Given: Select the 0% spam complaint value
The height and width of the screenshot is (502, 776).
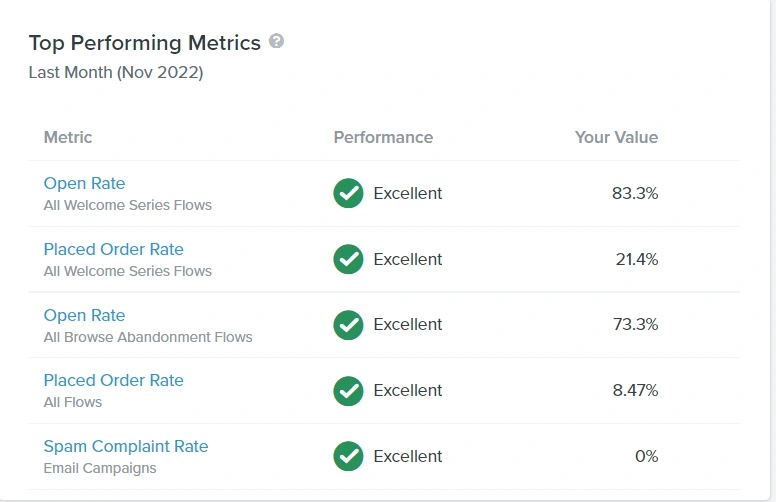Looking at the screenshot, I should click(x=646, y=456).
